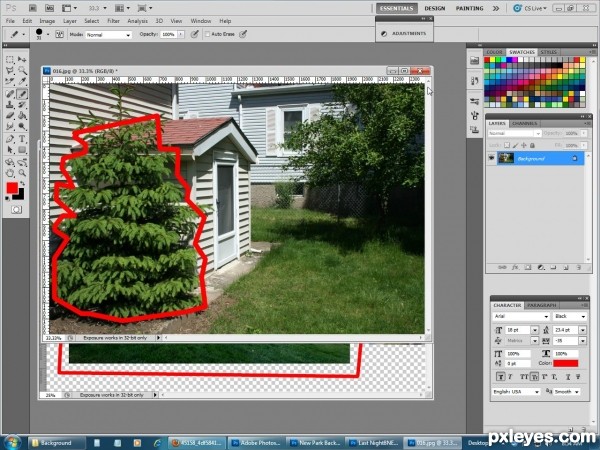Viewport: 600px width, 450px height.
Task: Enable the Auto Erase checkbox
Action: [207, 34]
